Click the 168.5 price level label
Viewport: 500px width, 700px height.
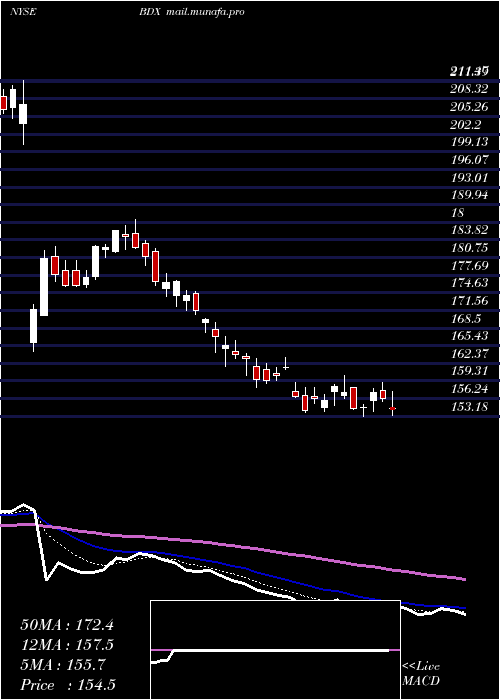[x=465, y=318]
